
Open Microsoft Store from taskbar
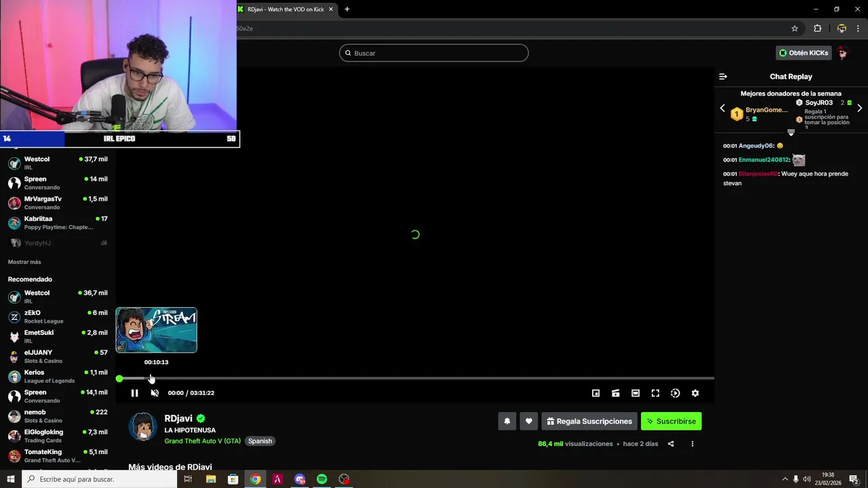pyautogui.click(x=233, y=479)
